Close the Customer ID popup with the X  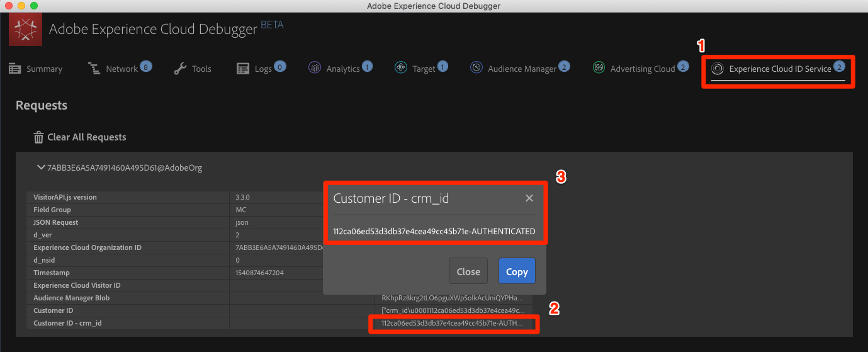coord(529,198)
